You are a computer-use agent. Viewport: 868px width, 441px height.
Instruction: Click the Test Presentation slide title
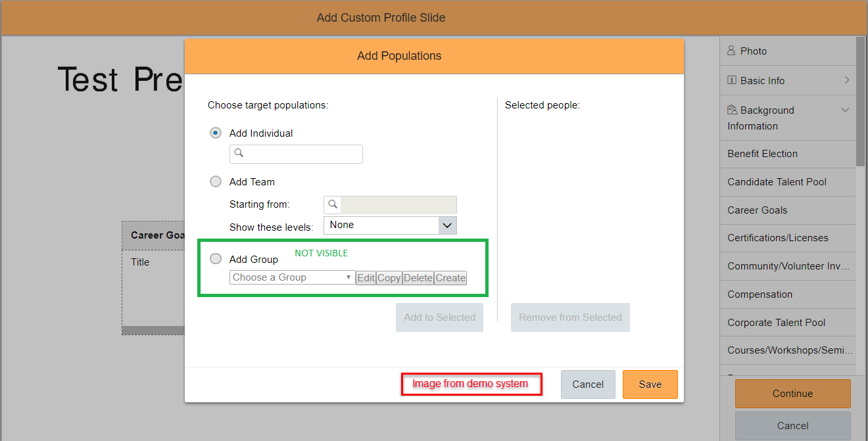120,79
